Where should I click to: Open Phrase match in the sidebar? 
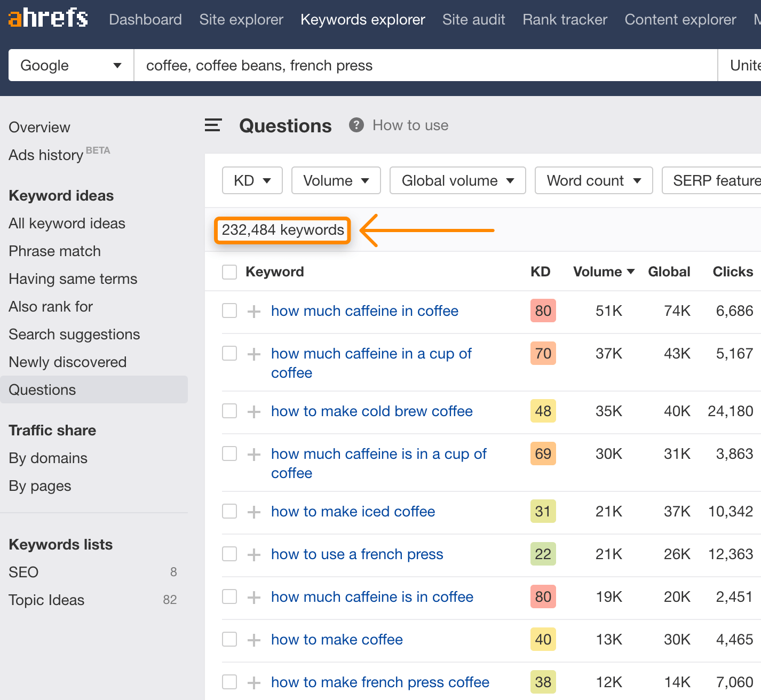(x=54, y=251)
